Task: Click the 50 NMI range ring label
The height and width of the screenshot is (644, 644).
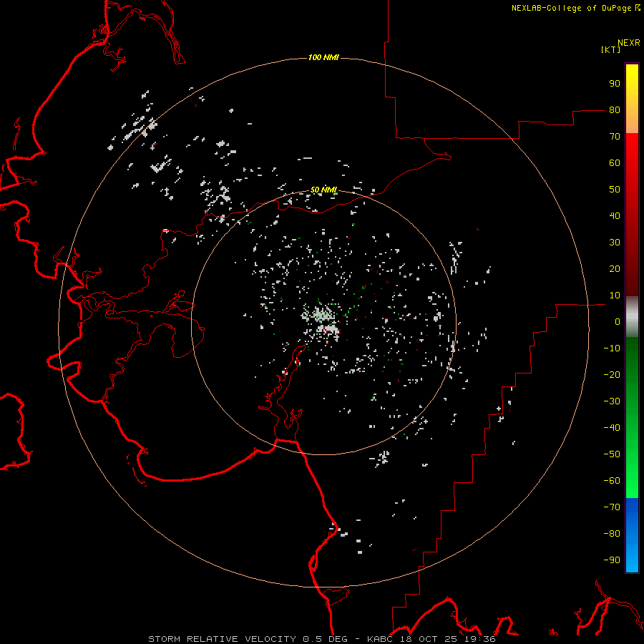Action: (x=323, y=190)
